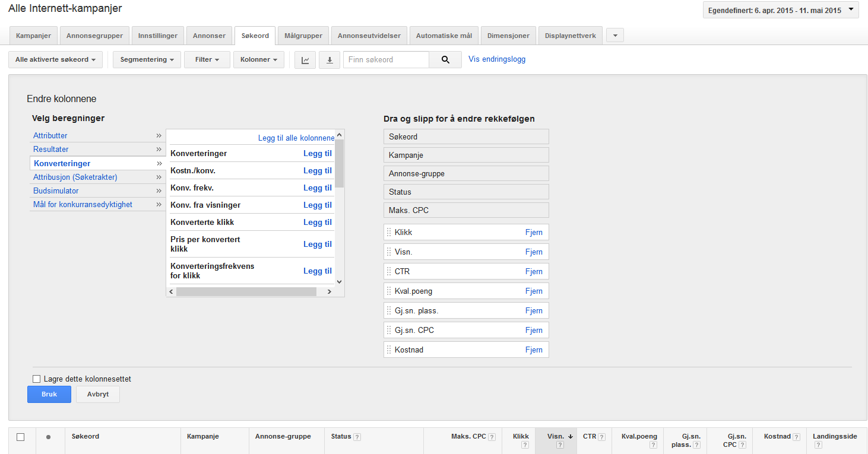
Task: Click Fjern next to Kostnad
Action: [x=534, y=350]
